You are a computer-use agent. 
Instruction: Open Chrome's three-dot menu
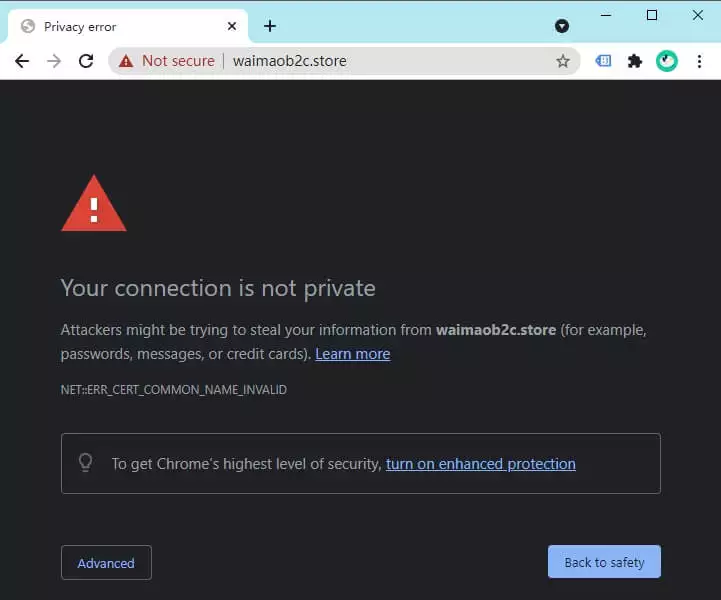click(700, 61)
